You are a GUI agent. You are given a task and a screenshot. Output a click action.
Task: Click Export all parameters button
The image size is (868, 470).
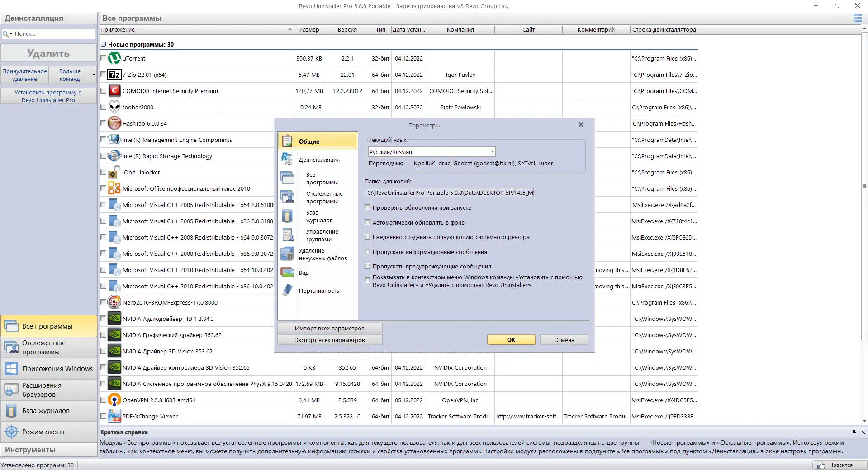point(330,340)
